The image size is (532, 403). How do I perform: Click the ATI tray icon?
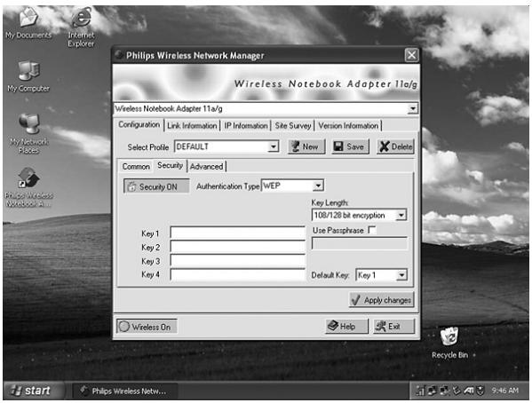click(x=469, y=391)
